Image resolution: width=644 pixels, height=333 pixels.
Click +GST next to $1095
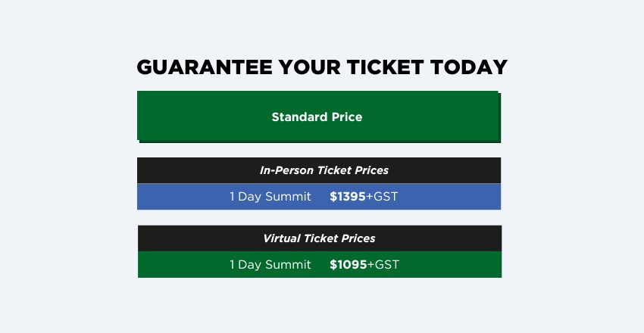(383, 265)
